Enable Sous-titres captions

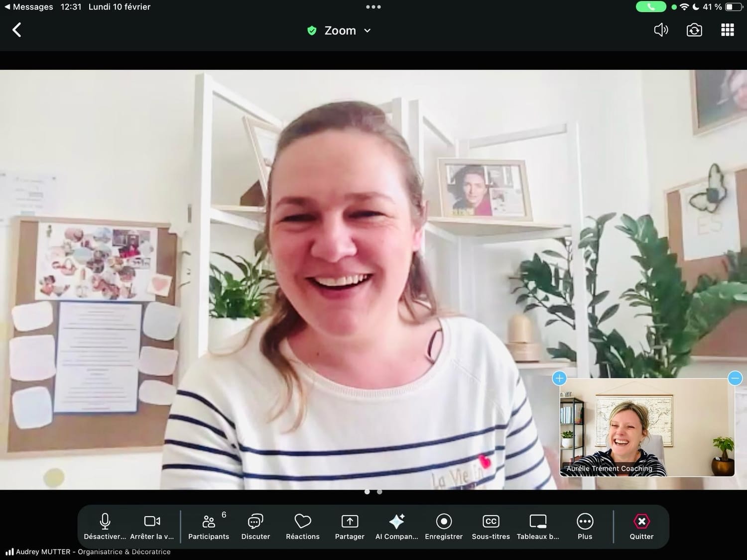coord(491,526)
